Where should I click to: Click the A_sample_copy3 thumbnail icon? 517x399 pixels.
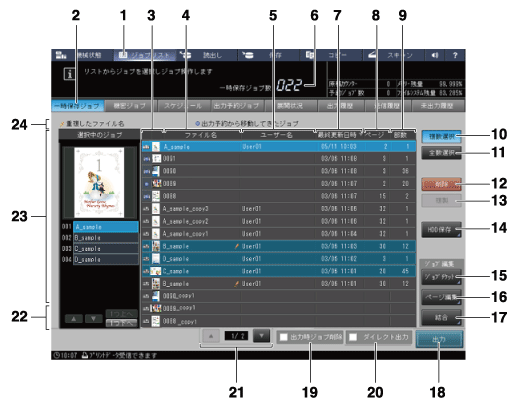point(156,209)
